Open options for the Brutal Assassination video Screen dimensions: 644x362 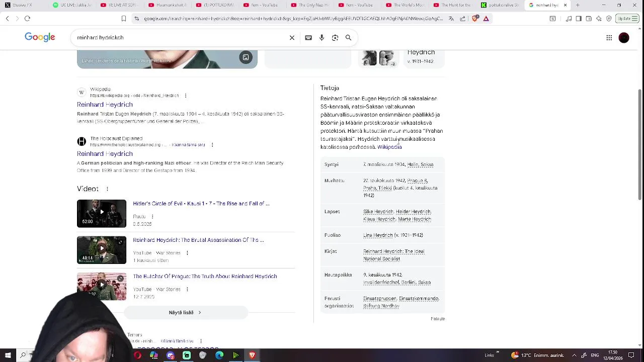pyautogui.click(x=187, y=253)
